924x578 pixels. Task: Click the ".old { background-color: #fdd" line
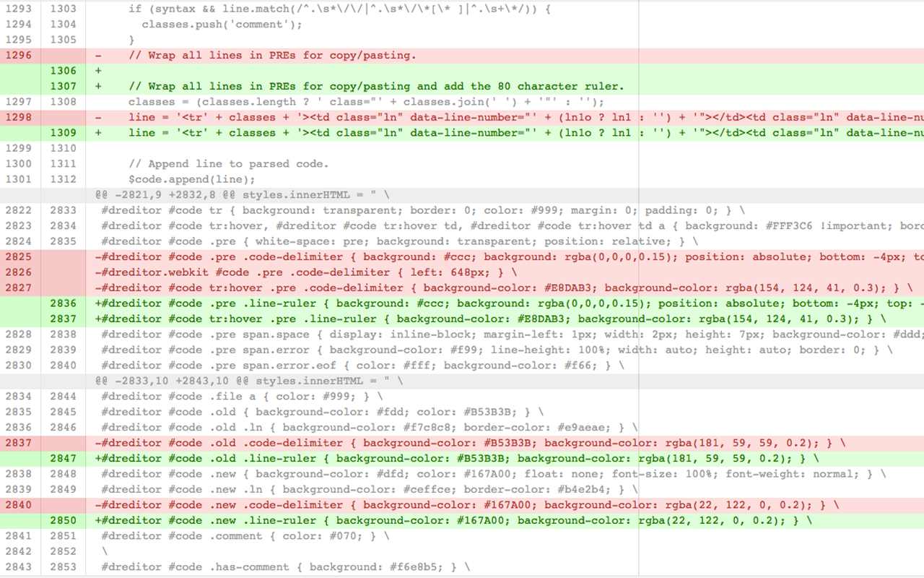pyautogui.click(x=322, y=412)
